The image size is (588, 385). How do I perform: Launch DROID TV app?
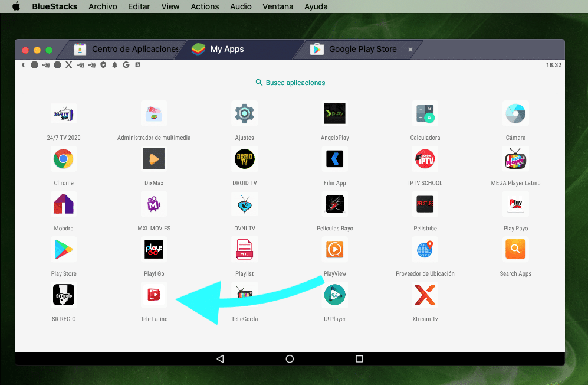[x=244, y=159]
